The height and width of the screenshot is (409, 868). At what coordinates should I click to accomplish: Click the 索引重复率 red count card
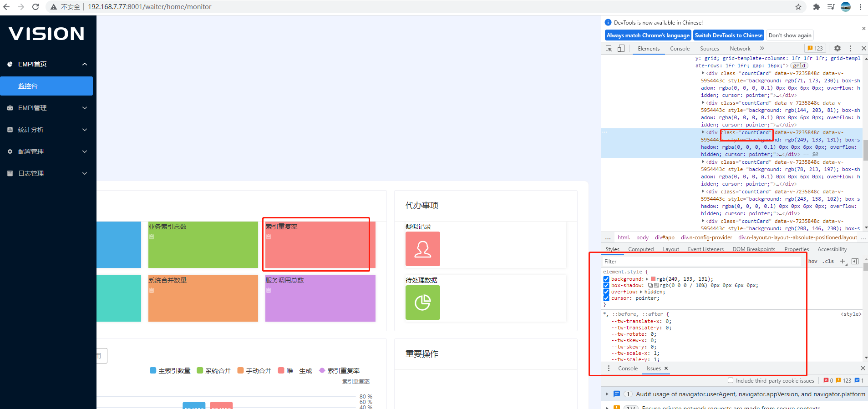[x=320, y=245]
